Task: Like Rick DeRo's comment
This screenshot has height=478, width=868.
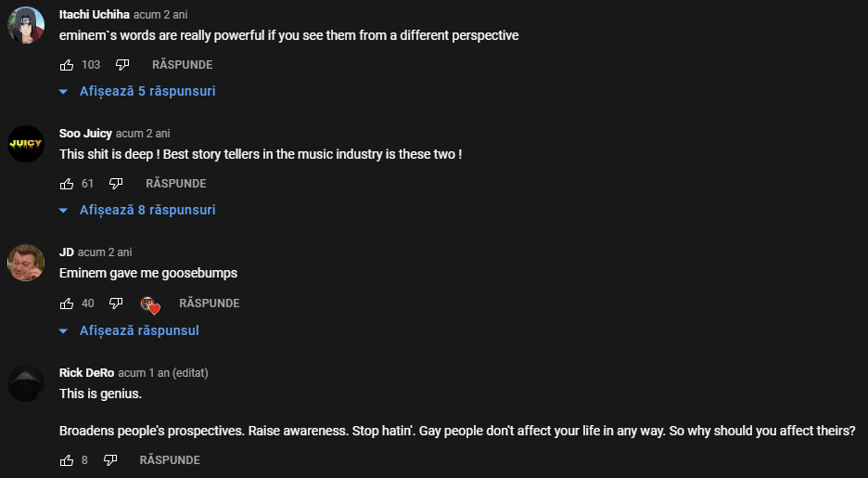Action: (67, 459)
